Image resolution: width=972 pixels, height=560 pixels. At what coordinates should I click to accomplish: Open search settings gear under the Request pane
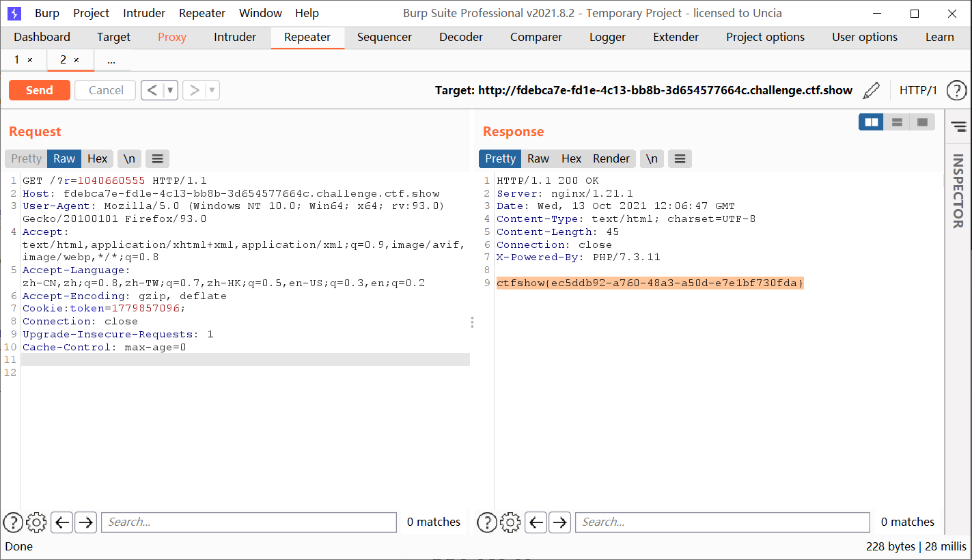click(36, 522)
